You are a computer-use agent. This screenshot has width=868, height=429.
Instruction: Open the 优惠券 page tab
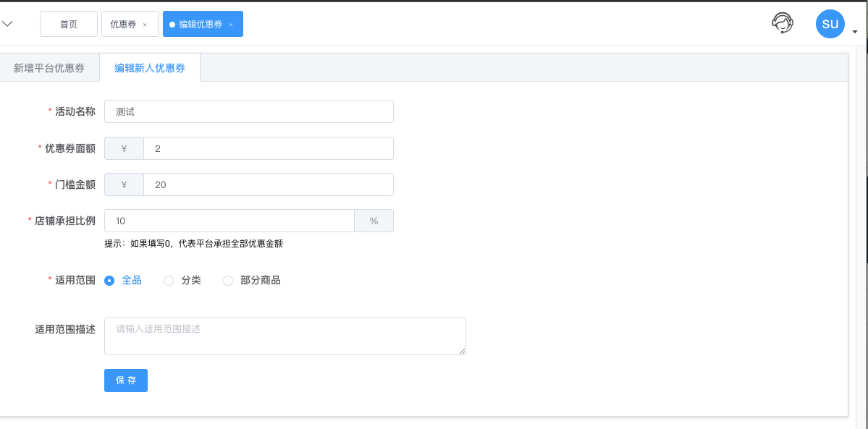pos(124,25)
